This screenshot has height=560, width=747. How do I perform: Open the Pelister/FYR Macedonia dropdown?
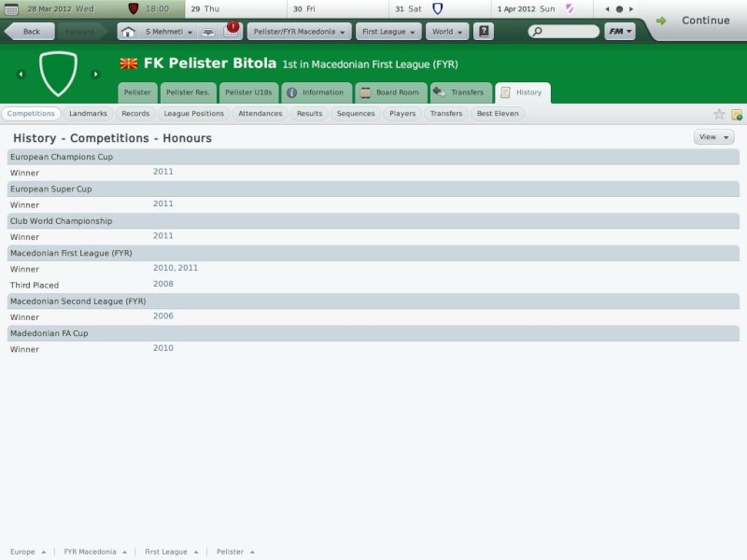[x=299, y=32]
